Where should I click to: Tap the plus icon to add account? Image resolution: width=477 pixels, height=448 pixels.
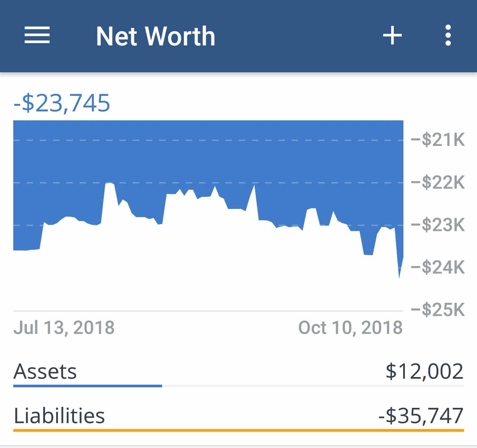point(392,35)
